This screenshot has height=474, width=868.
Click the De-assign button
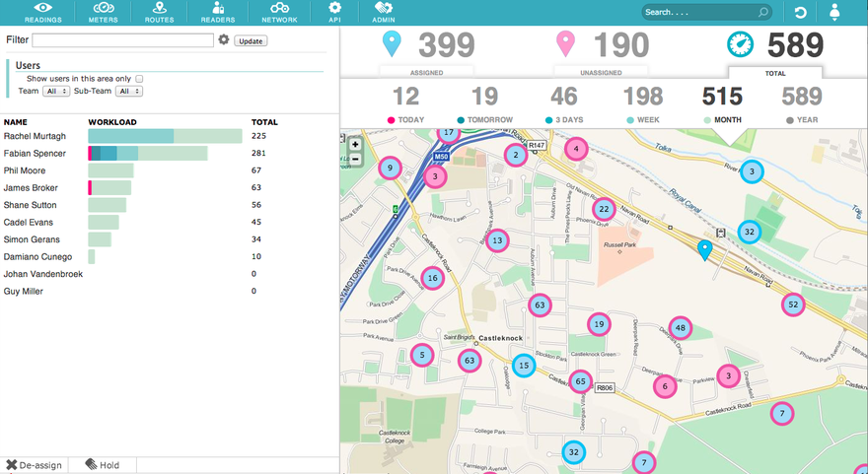point(34,465)
